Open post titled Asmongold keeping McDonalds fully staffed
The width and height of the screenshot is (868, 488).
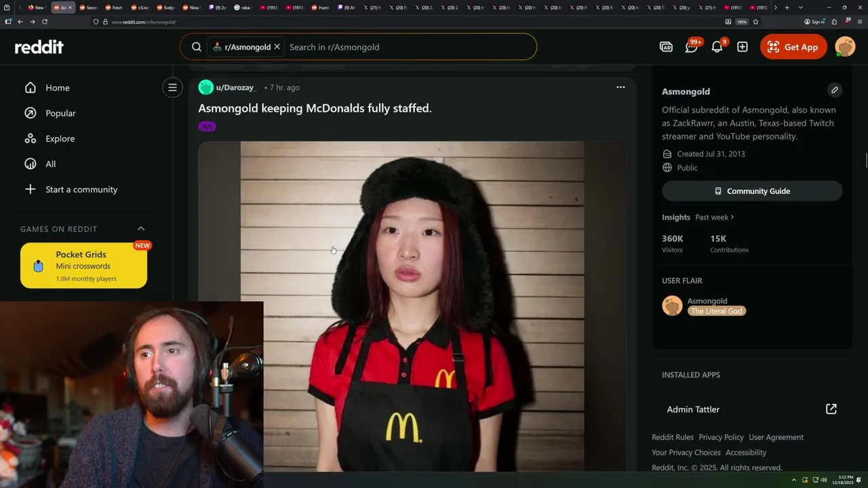(x=315, y=108)
